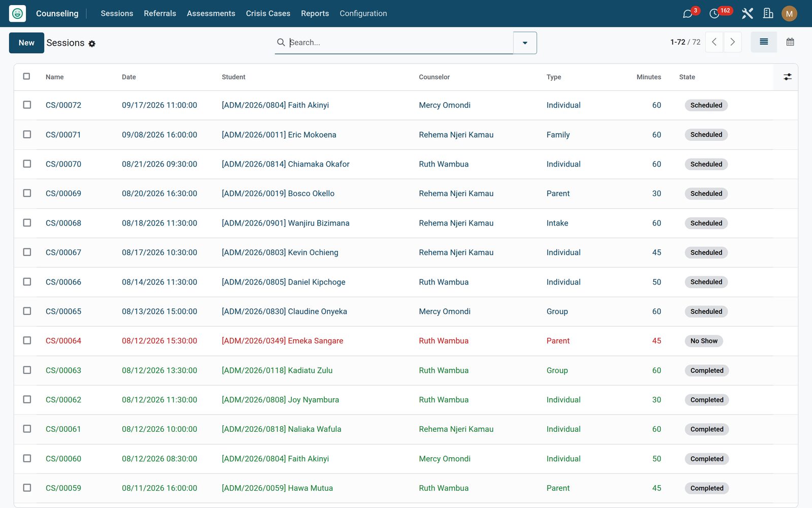Select the checkbox for CS/00068
The height and width of the screenshot is (508, 812).
click(x=27, y=223)
